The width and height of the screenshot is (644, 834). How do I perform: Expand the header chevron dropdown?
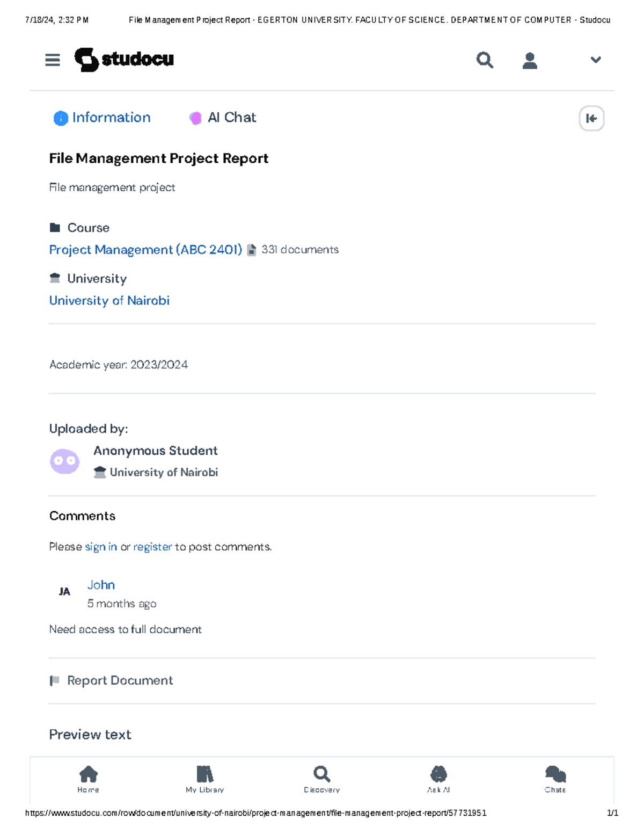click(x=596, y=60)
